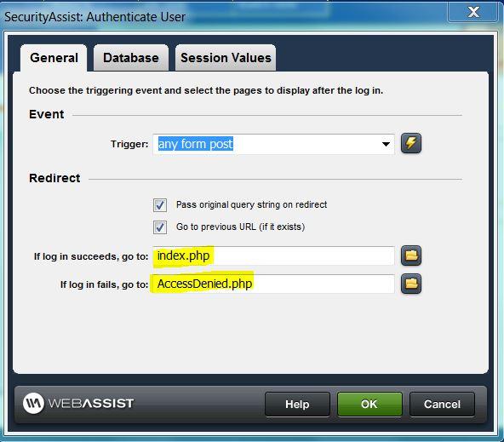Click the lightning bolt trigger binding icon
This screenshot has width=504, height=442.
pos(411,143)
